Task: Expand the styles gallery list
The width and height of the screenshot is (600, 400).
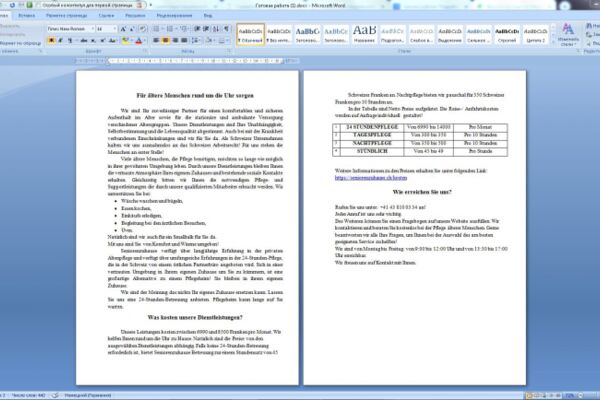Action: [x=553, y=41]
